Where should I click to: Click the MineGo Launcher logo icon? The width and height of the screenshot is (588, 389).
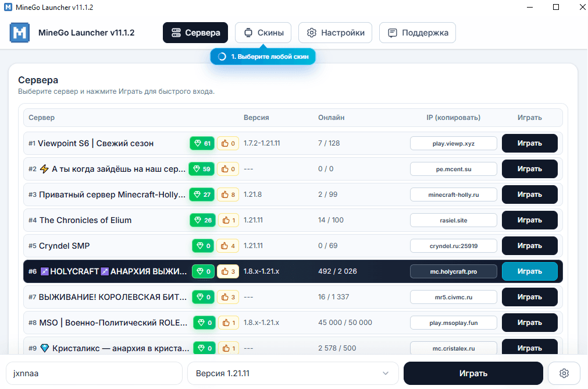[20, 33]
